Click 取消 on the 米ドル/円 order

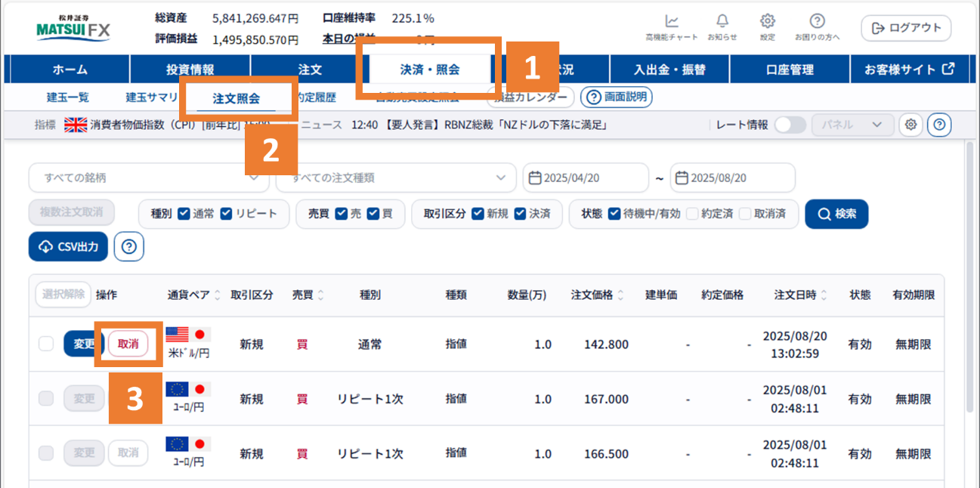[x=128, y=344]
